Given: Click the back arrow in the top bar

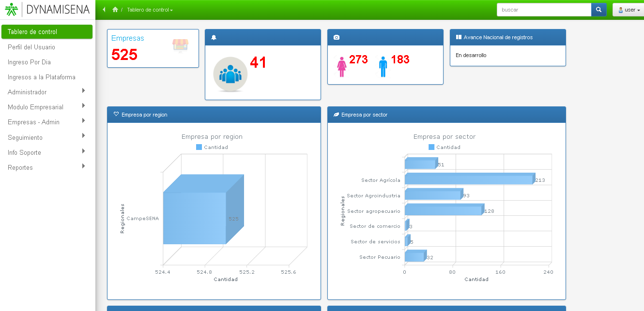Looking at the screenshot, I should coord(104,10).
